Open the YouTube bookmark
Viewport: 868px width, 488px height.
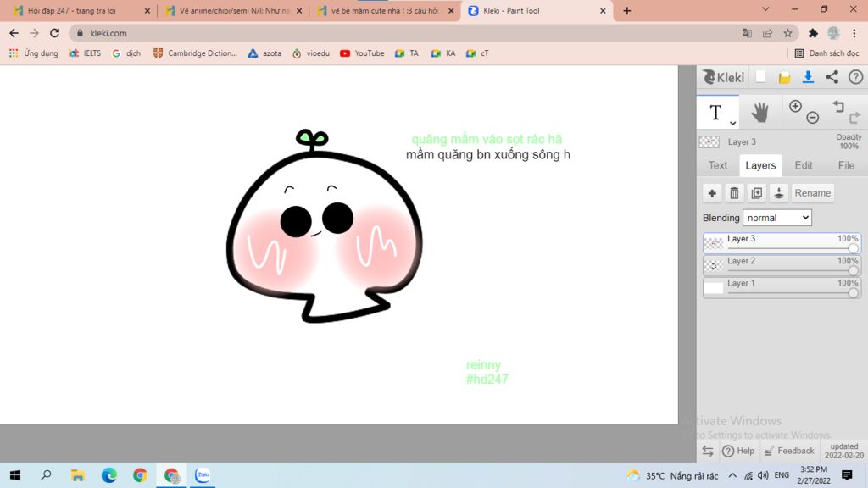(x=362, y=53)
